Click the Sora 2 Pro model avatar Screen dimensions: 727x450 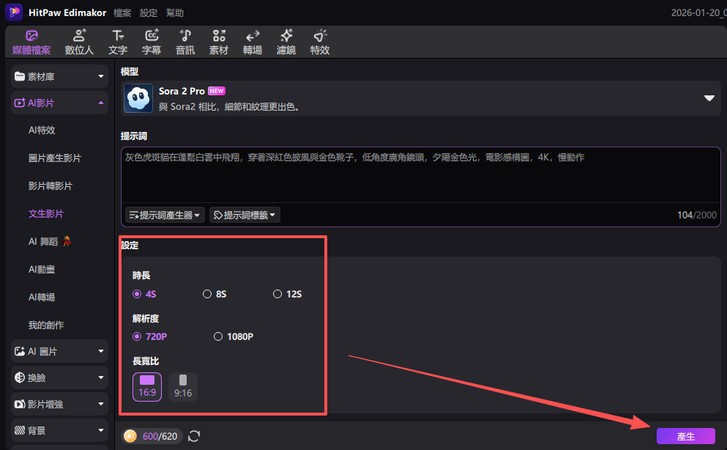click(138, 98)
